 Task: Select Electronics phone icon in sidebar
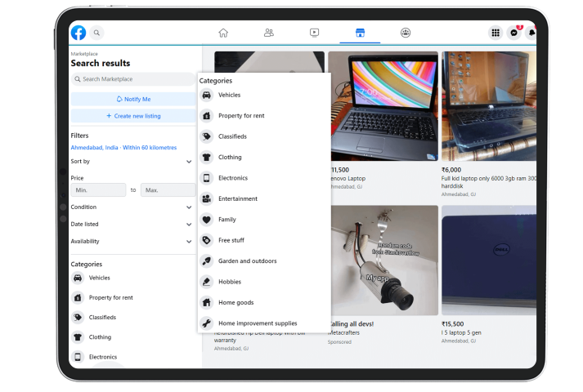point(78,357)
